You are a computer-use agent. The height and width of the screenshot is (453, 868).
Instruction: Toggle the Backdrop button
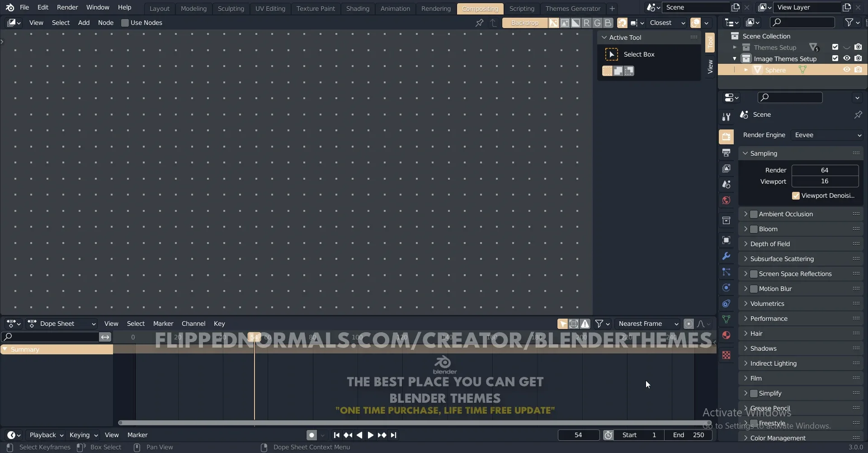click(525, 23)
